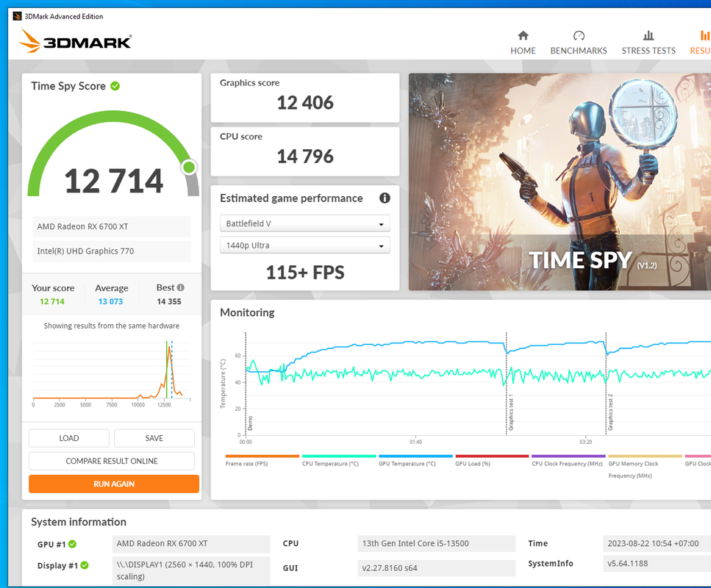Click the LOAD button
The width and height of the screenshot is (711, 588).
69,438
